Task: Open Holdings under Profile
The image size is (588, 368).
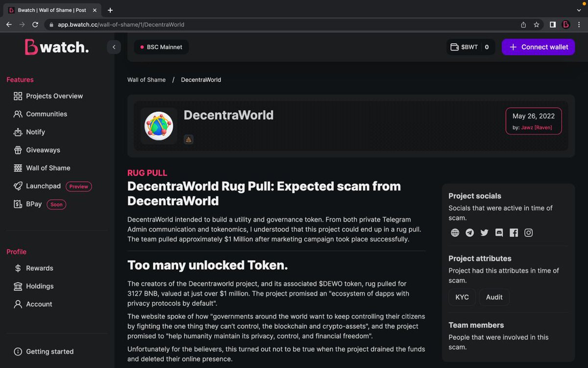Action: tap(34, 286)
